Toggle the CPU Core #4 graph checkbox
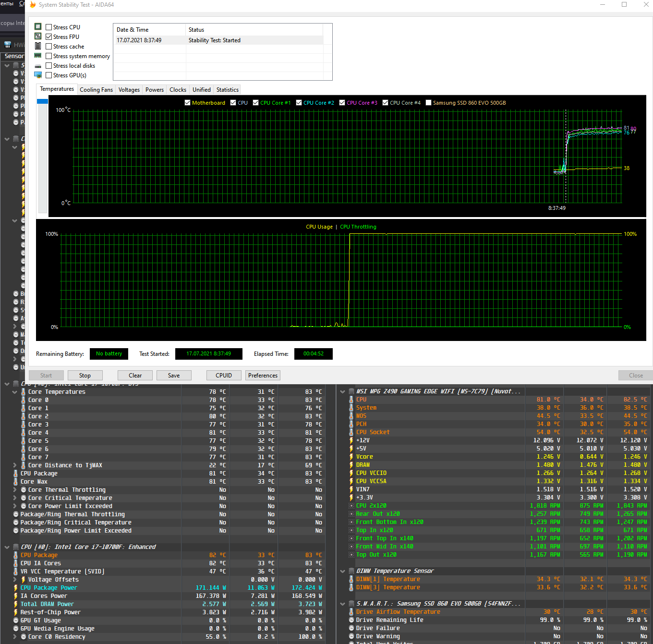 (x=386, y=103)
